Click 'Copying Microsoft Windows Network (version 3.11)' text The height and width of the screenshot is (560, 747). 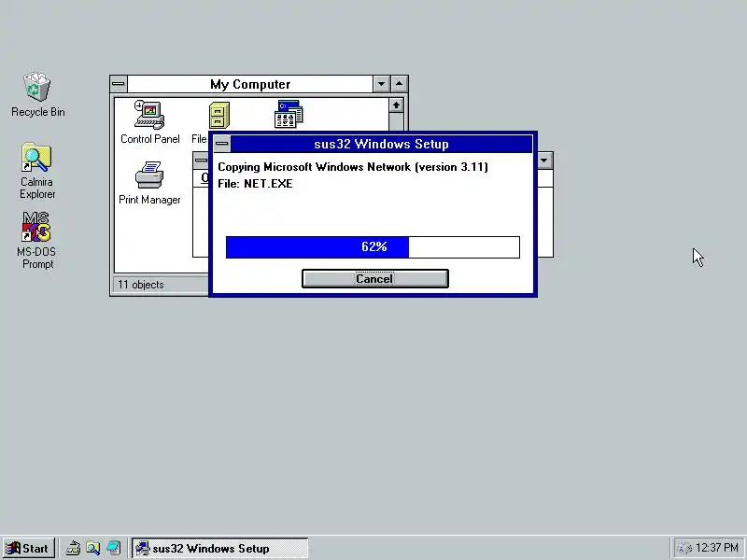[353, 167]
